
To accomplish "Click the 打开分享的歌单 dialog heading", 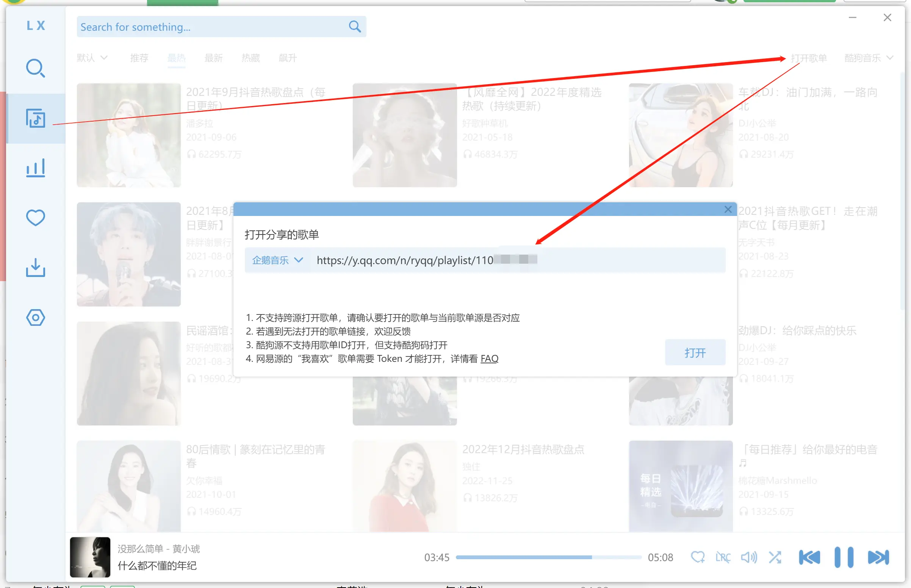I will (x=282, y=235).
